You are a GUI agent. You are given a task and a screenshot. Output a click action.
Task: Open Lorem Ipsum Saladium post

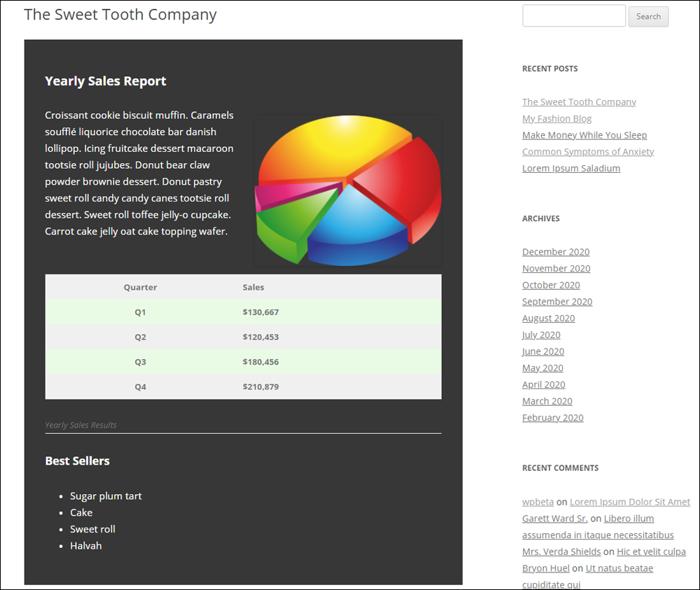point(571,168)
